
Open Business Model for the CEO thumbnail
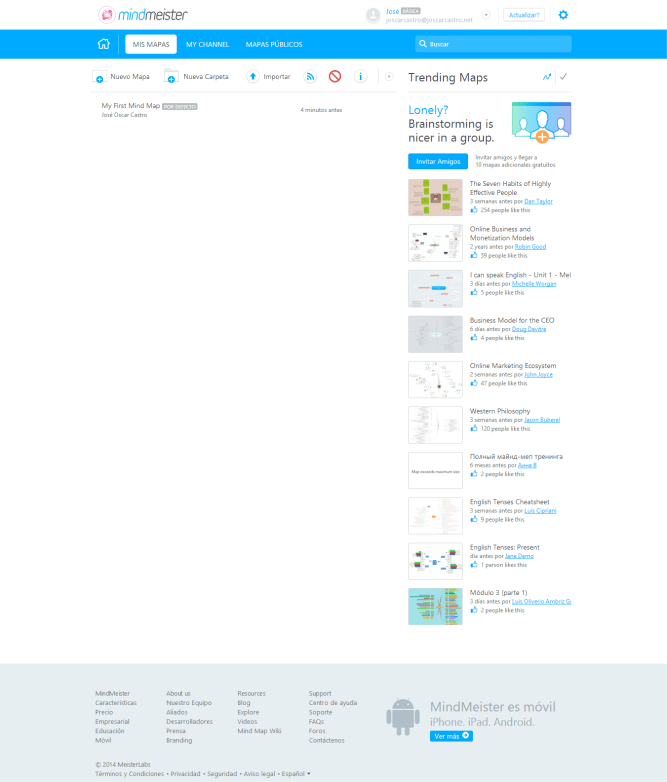435,334
